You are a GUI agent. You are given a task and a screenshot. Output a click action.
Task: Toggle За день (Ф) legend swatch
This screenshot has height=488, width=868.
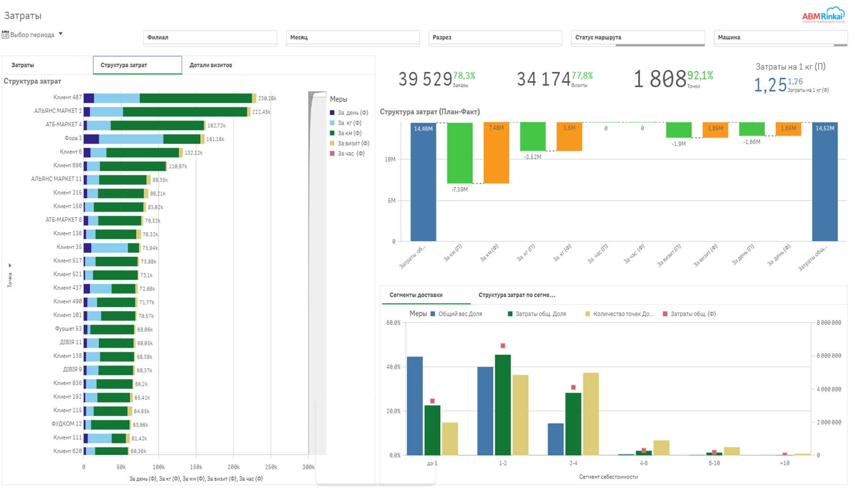pyautogui.click(x=332, y=113)
